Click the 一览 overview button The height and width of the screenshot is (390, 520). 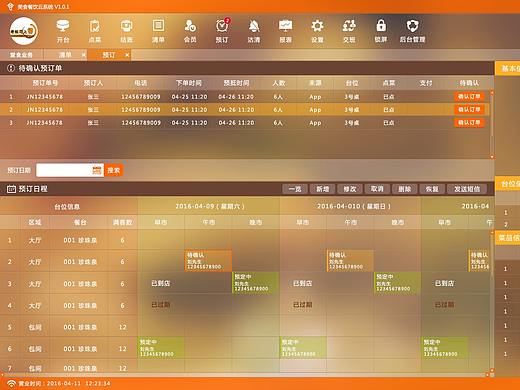click(x=295, y=189)
